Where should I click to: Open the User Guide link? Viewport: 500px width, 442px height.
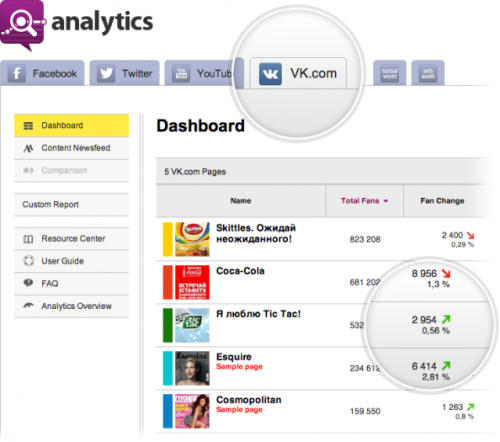[x=71, y=261]
